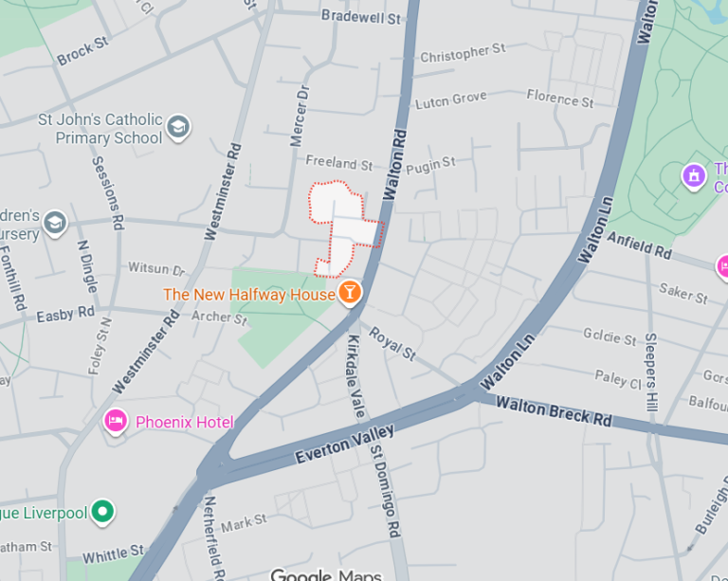Screen dimensions: 728x581
Task: Click the purple monument marker in park
Action: (694, 177)
